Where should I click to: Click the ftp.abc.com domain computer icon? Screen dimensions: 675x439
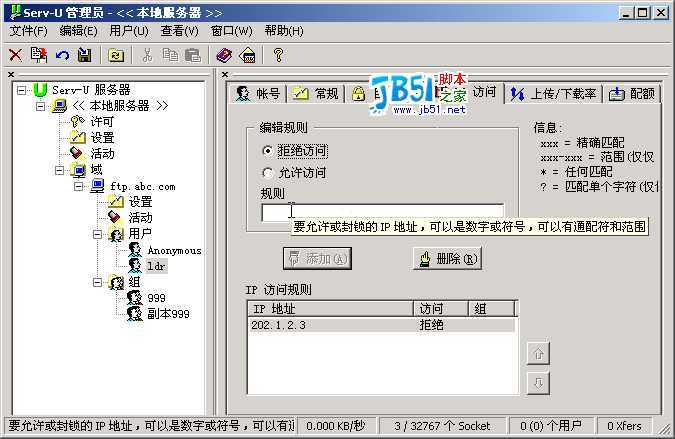coord(97,186)
